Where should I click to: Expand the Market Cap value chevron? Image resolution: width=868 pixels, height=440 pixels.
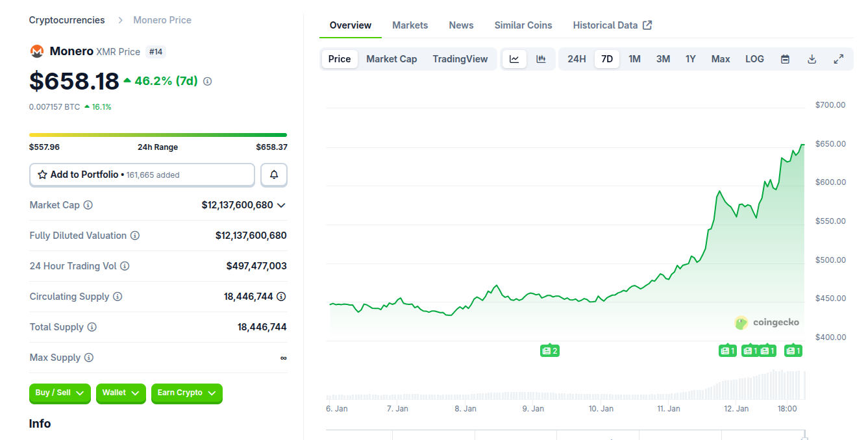(x=281, y=205)
